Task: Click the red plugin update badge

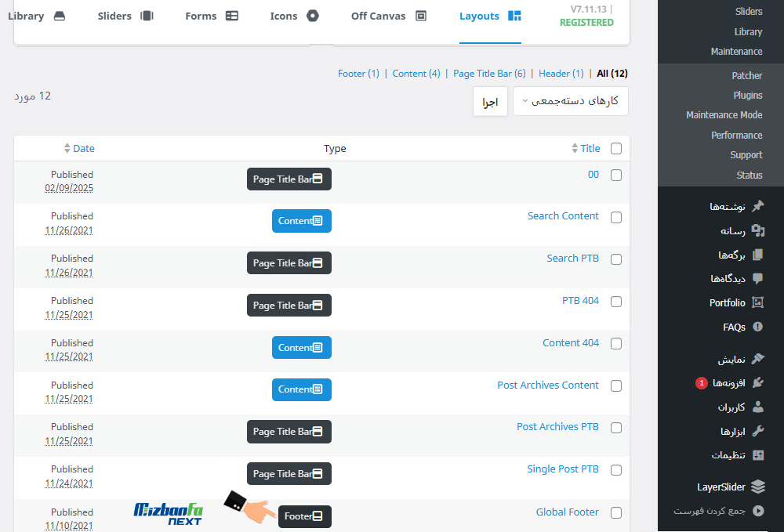Action: (x=702, y=382)
